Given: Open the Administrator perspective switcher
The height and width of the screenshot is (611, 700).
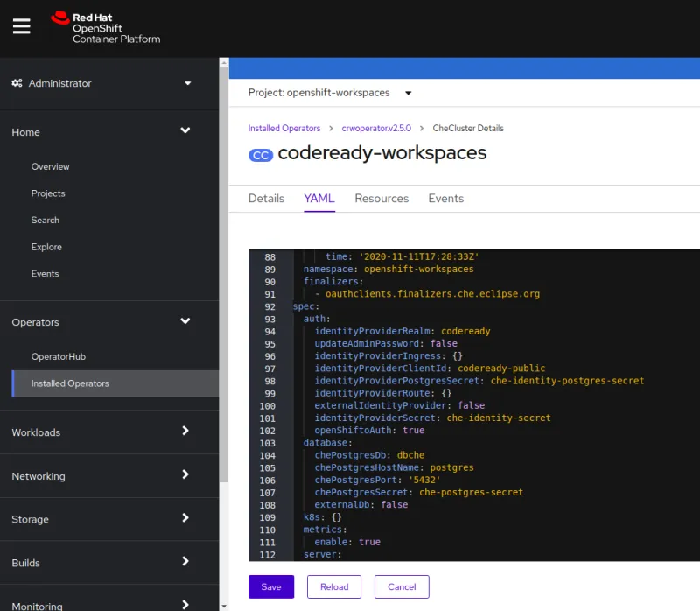Looking at the screenshot, I should pos(101,83).
